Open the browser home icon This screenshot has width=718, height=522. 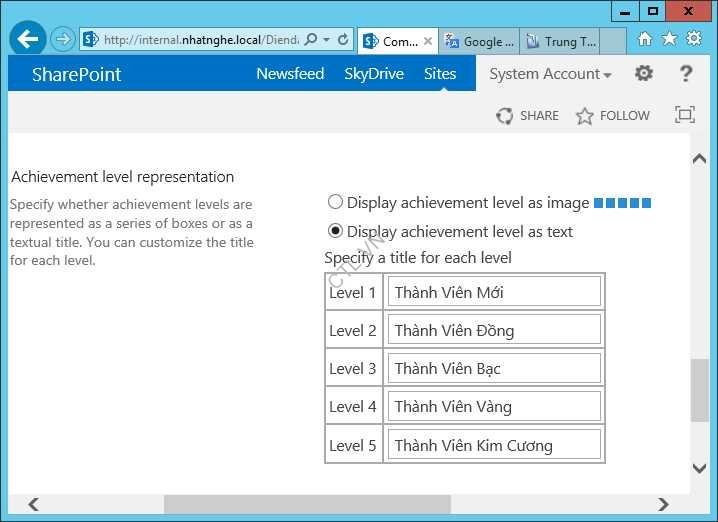coord(645,39)
